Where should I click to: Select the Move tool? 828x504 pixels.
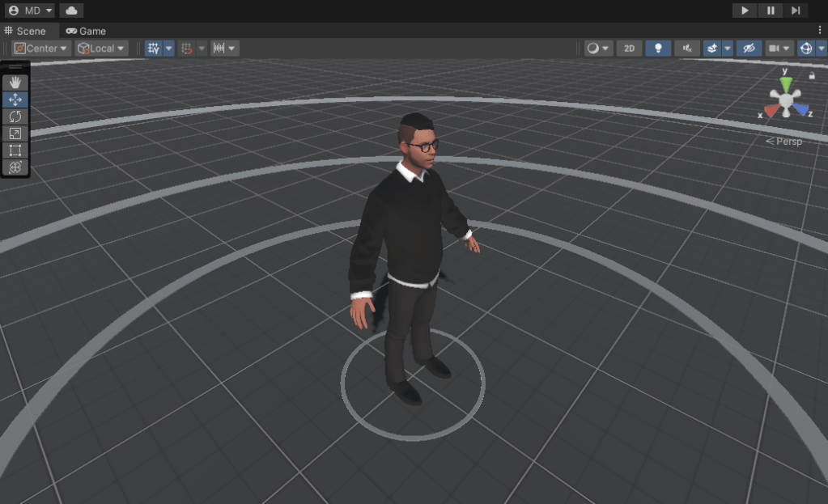[x=15, y=100]
